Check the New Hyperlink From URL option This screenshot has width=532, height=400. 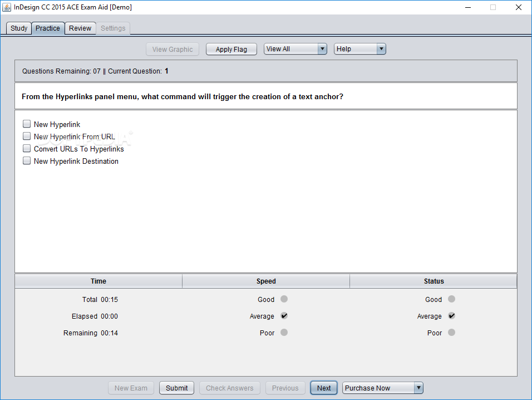27,136
